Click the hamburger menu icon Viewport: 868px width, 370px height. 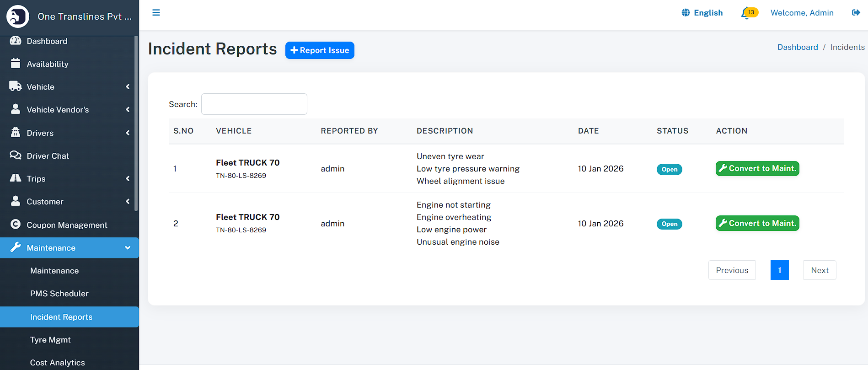(156, 13)
